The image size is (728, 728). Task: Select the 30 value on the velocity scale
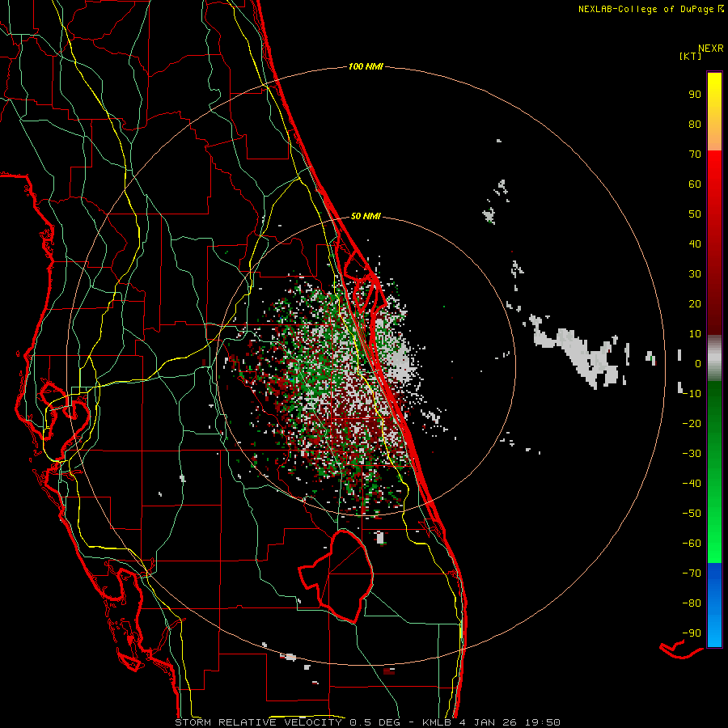pos(695,274)
